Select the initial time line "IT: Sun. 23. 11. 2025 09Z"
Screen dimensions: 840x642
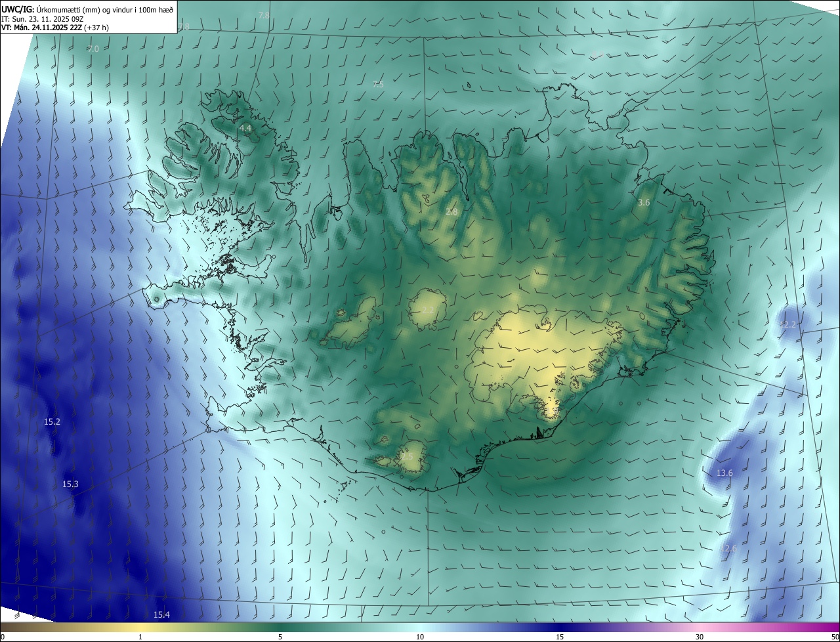41,19
